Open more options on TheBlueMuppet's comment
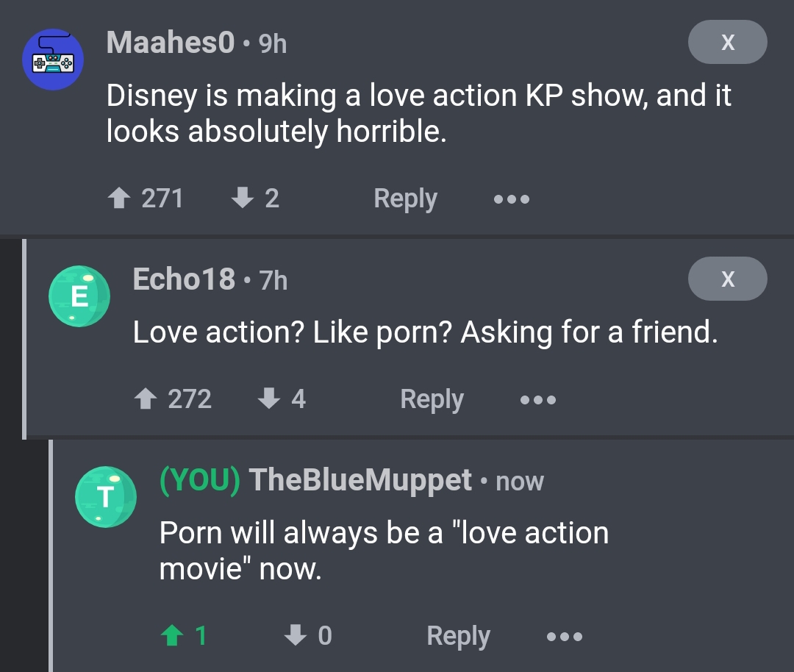 click(564, 637)
